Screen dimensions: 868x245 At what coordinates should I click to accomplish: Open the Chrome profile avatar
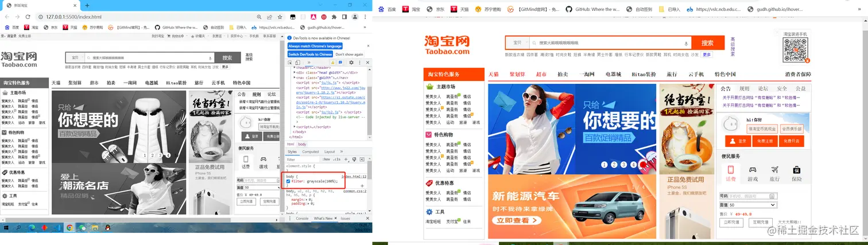355,17
